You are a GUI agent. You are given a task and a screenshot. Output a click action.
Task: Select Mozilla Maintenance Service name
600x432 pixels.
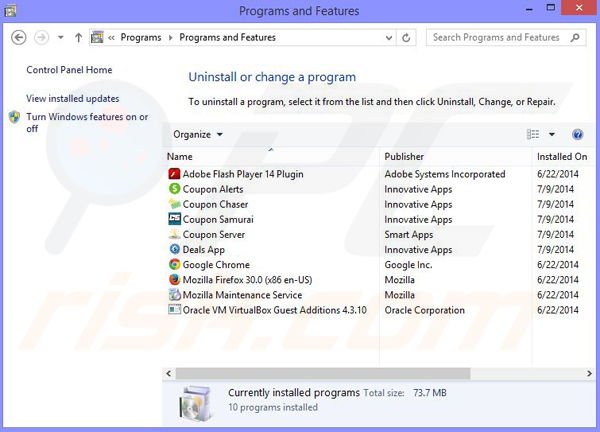point(242,295)
